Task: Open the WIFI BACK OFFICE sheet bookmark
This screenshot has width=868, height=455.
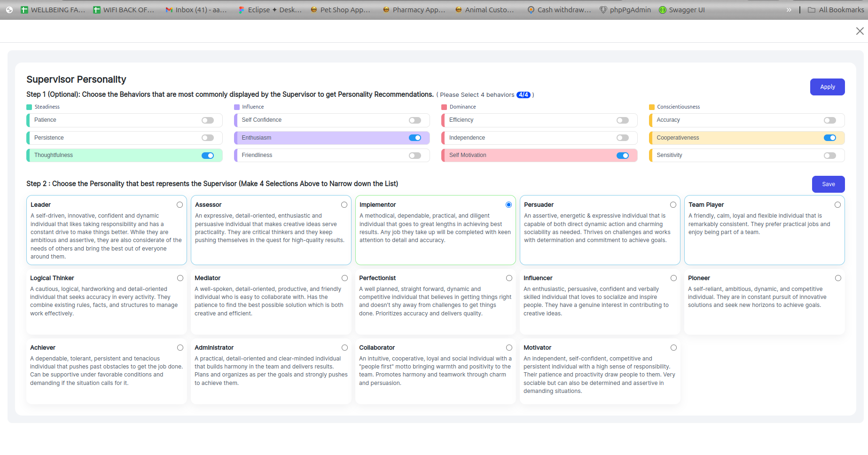Action: tap(124, 10)
